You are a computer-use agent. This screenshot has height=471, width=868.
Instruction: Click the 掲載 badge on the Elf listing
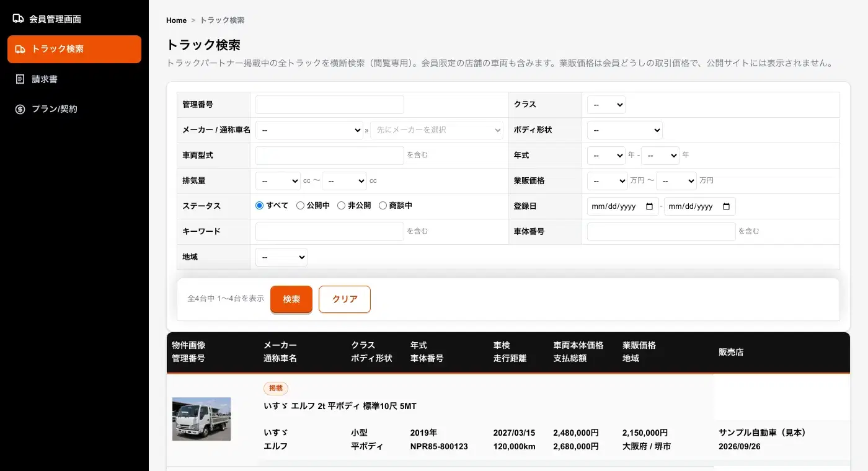coord(276,389)
